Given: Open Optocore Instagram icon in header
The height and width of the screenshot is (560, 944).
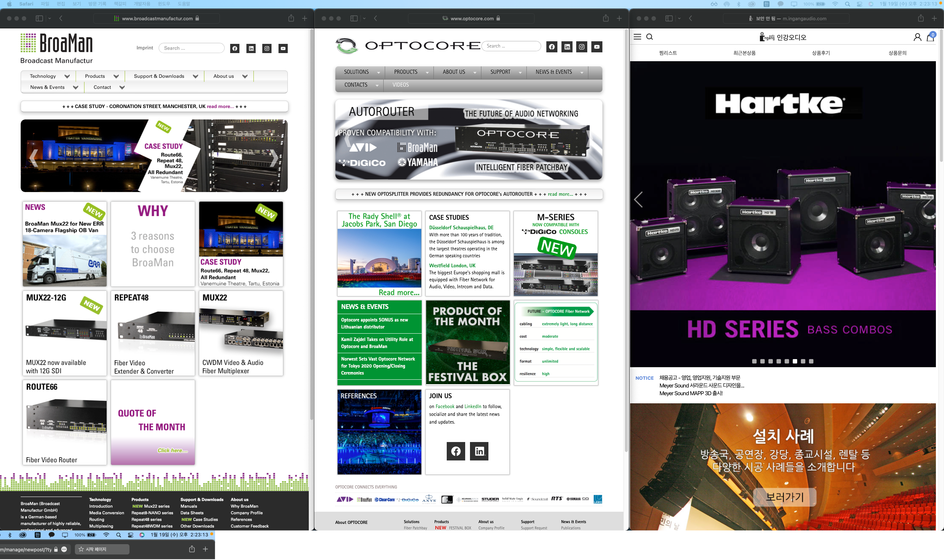Looking at the screenshot, I should click(581, 47).
